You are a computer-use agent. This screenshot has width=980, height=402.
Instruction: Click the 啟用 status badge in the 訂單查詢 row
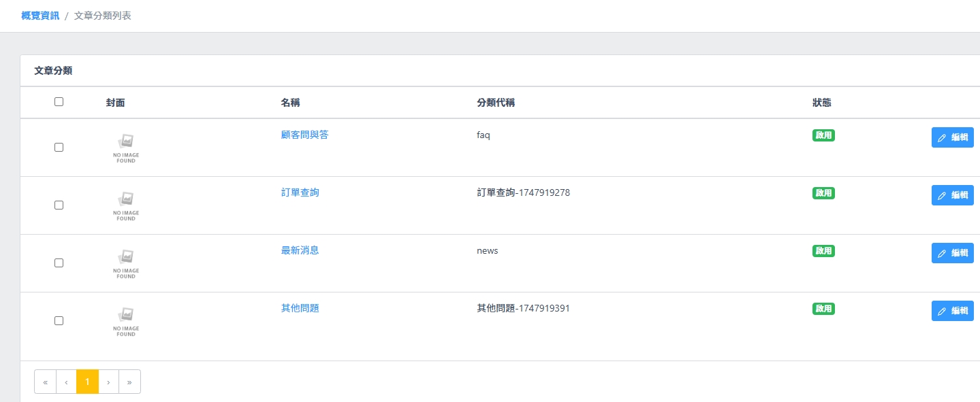pyautogui.click(x=823, y=193)
